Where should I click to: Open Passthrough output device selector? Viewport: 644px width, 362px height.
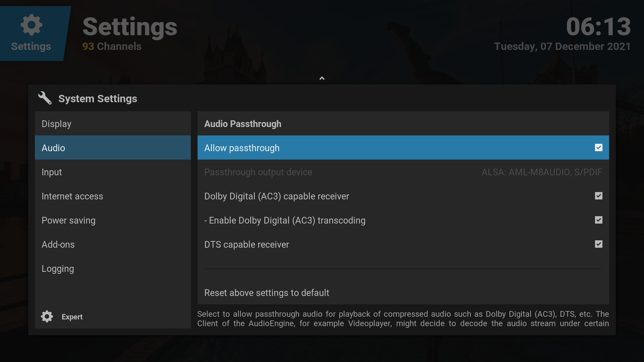403,172
